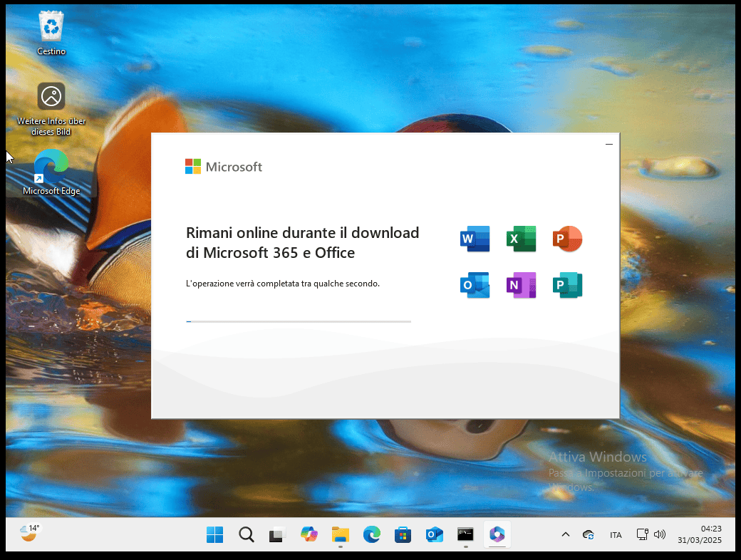Click the download progress bar in installer
This screenshot has height=560, width=741.
pyautogui.click(x=299, y=322)
